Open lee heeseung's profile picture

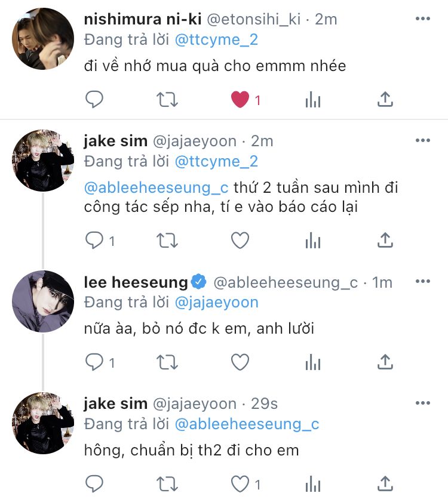43,301
